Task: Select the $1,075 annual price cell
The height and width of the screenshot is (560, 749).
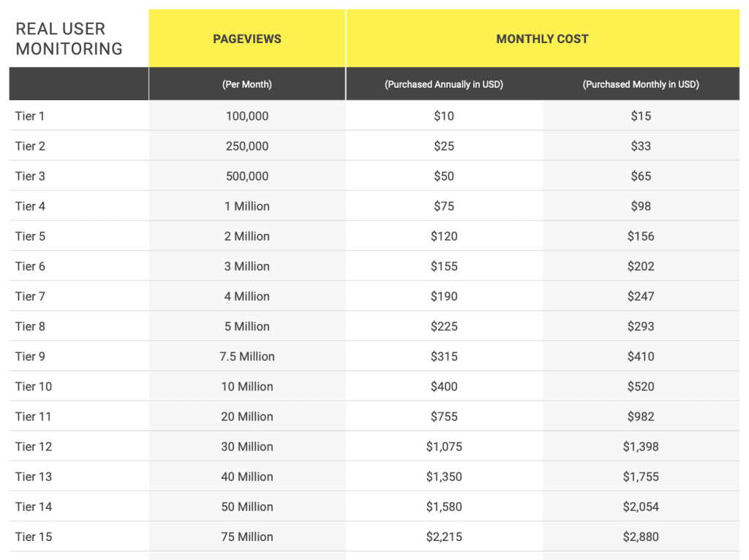Action: [x=444, y=446]
